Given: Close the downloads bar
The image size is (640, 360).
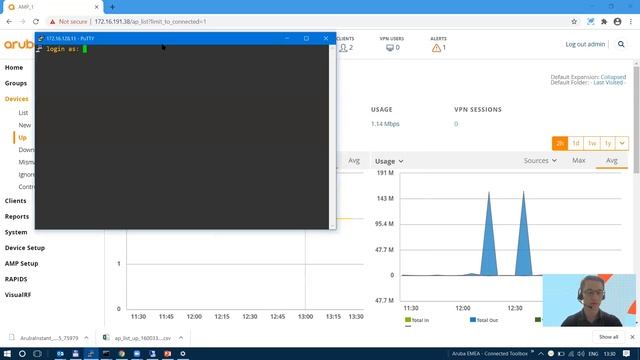Looking at the screenshot, I should (632, 337).
